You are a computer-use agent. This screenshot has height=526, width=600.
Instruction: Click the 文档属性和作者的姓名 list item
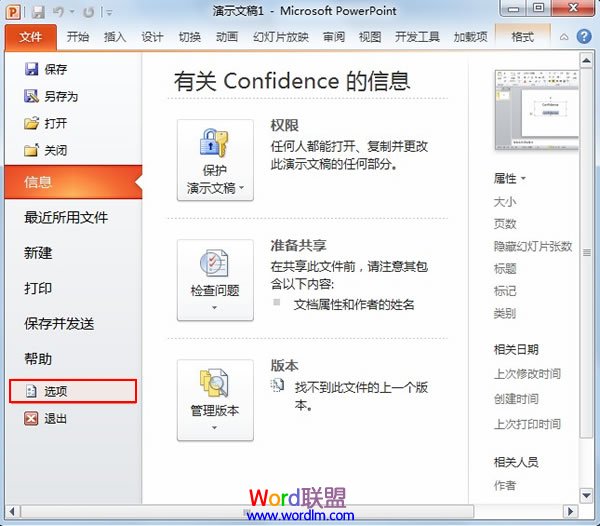pos(354,305)
